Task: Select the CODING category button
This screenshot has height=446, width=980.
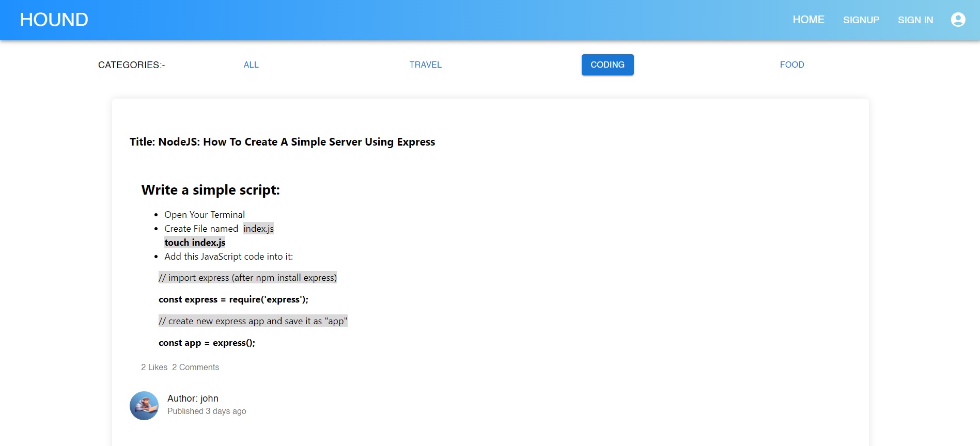Action: [607, 65]
